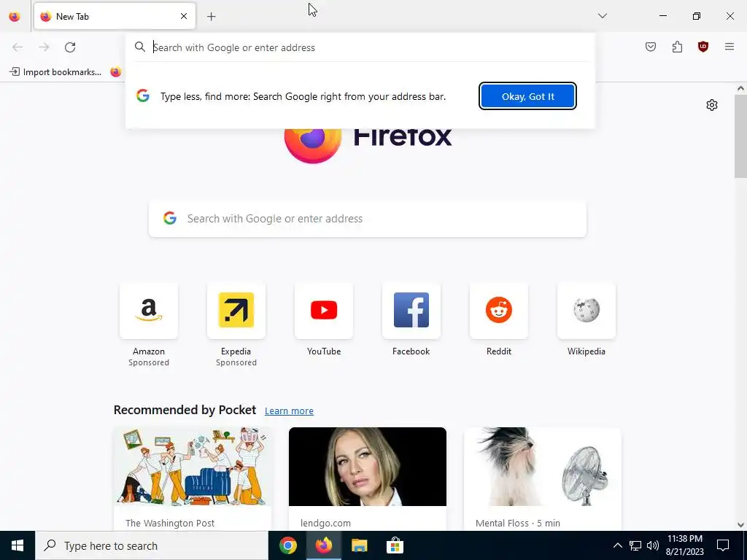Viewport: 747px width, 560px height.
Task: Open Microsoft Store from the taskbar
Action: tap(395, 545)
